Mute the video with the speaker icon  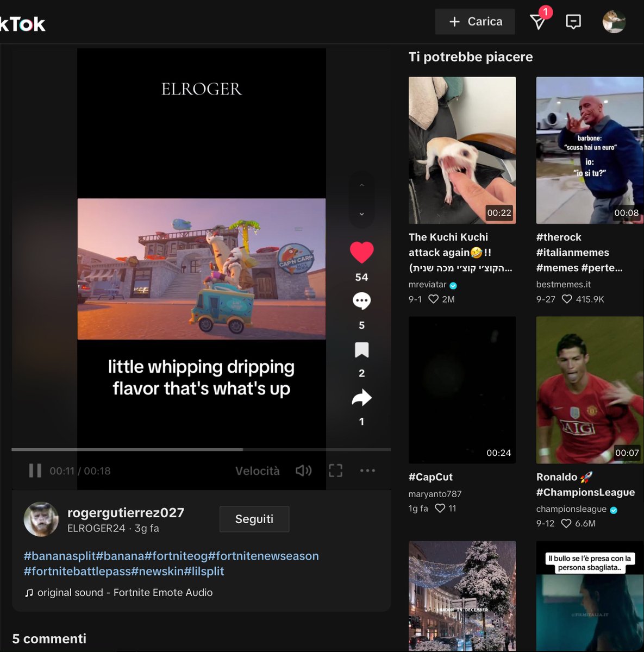click(x=304, y=471)
